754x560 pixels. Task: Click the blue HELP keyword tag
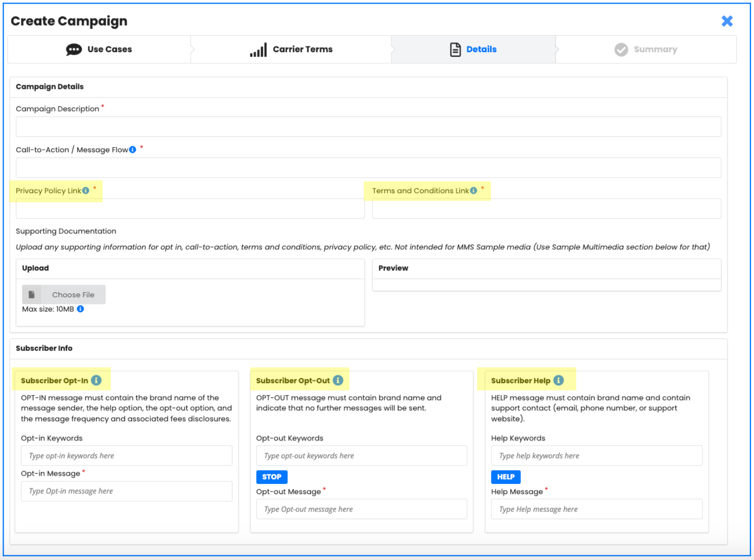[x=506, y=477]
